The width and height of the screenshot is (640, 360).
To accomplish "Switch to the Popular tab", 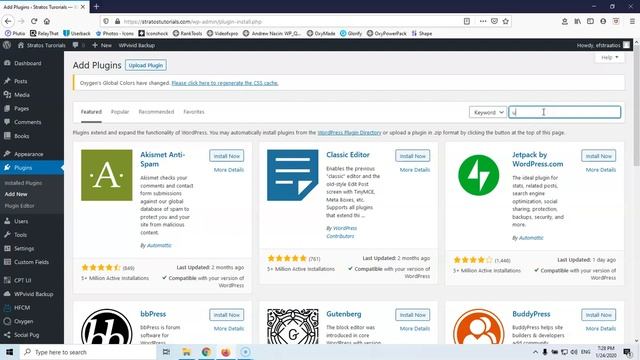I will 120,112.
